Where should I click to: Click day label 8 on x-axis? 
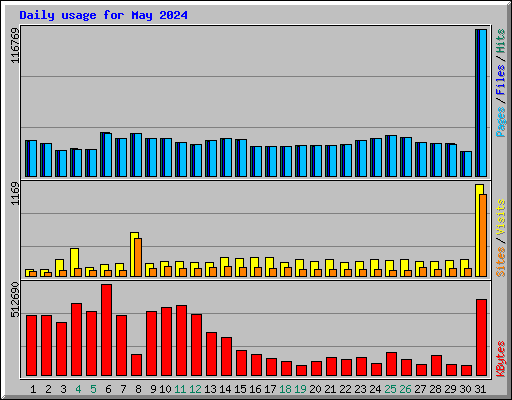tap(138, 389)
